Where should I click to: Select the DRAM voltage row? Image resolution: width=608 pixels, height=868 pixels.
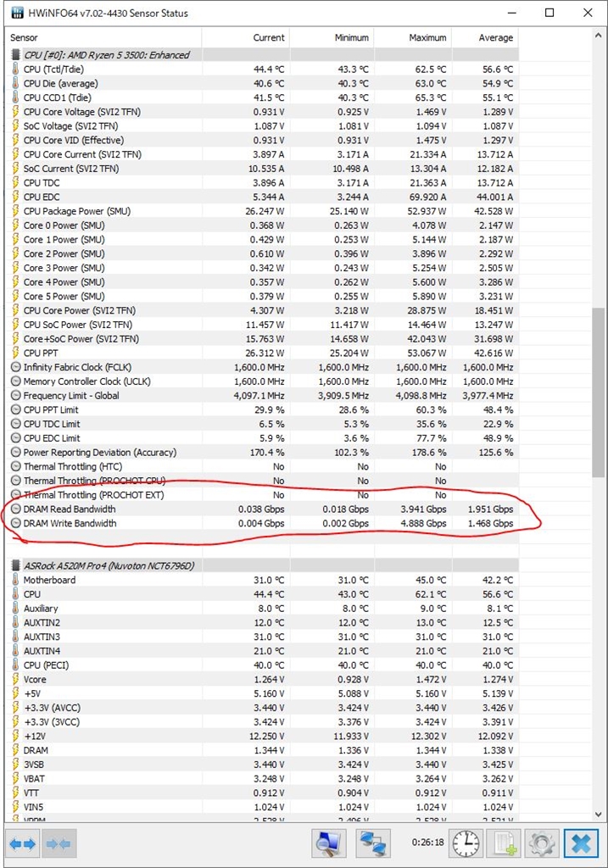(x=262, y=750)
